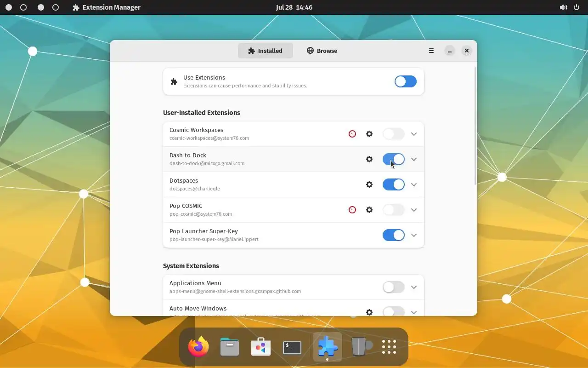Expand Pop Launcher Super-Key details chevron
Screen dimensions: 588x368
click(414, 235)
